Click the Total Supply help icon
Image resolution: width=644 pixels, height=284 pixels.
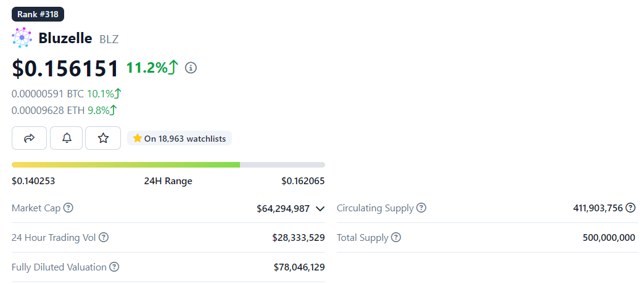point(396,237)
